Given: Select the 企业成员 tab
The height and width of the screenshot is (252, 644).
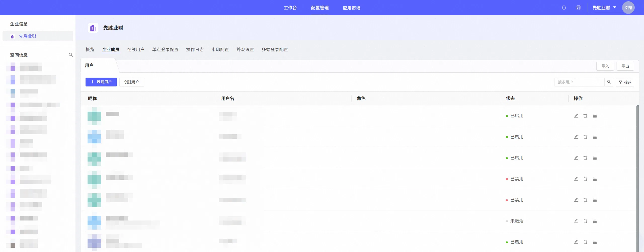Looking at the screenshot, I should (x=110, y=50).
